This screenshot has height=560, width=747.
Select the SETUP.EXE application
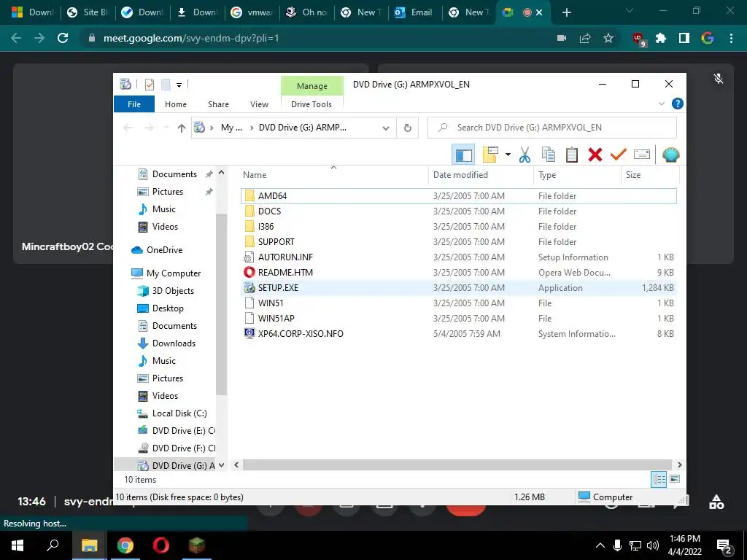click(x=458, y=287)
